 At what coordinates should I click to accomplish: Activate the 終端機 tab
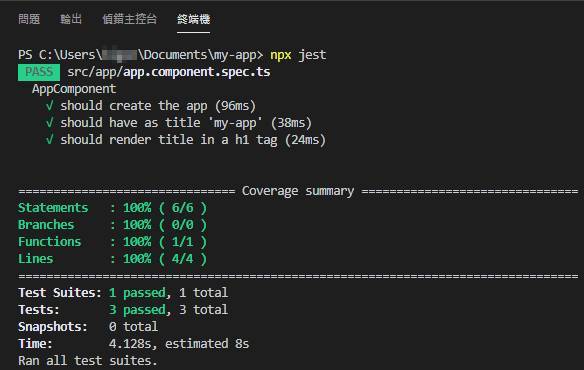click(x=193, y=19)
